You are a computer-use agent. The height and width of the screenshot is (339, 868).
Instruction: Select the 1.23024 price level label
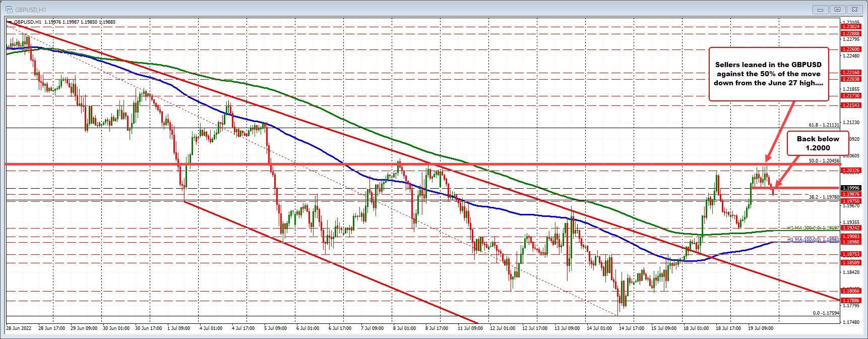pyautogui.click(x=851, y=27)
